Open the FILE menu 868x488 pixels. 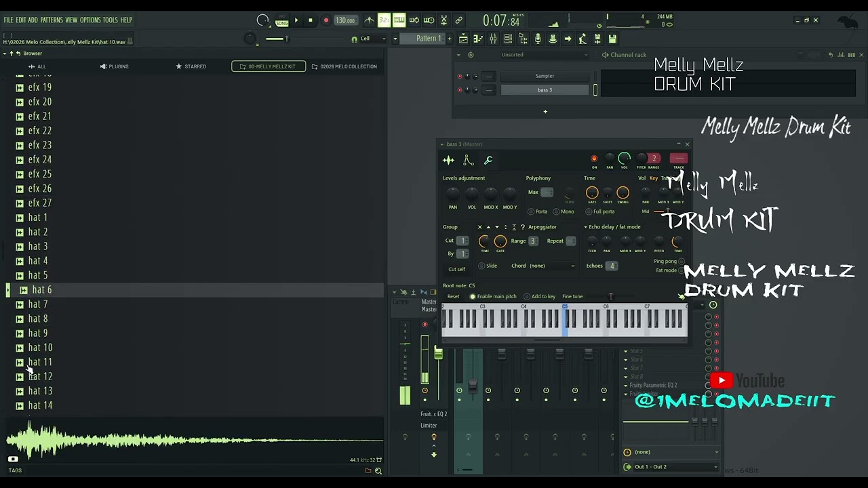point(8,20)
